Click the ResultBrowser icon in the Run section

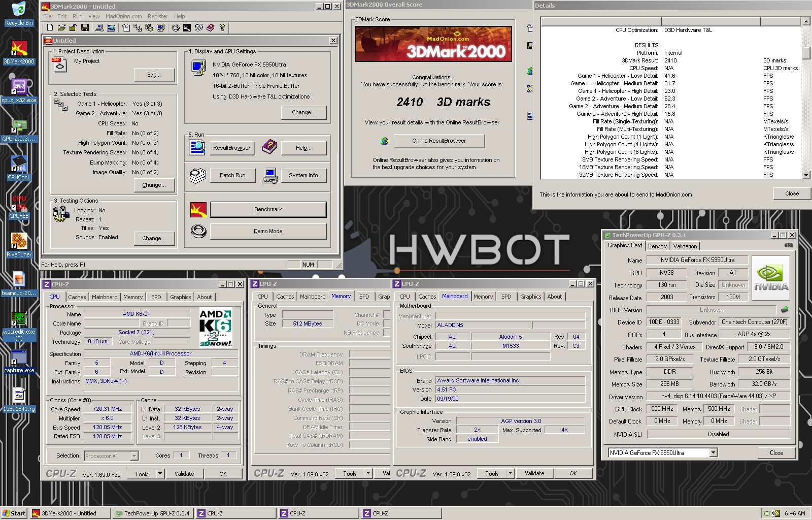[x=197, y=147]
